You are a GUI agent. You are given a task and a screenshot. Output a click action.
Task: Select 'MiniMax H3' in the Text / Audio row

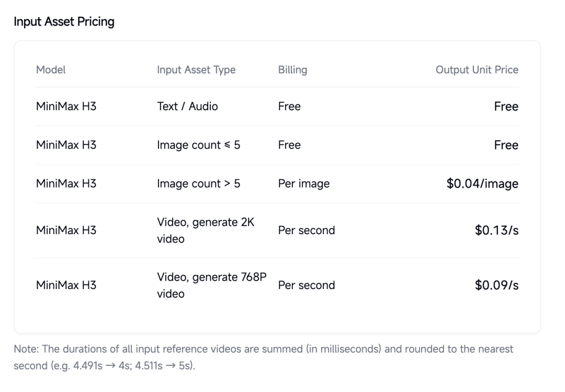pos(66,107)
